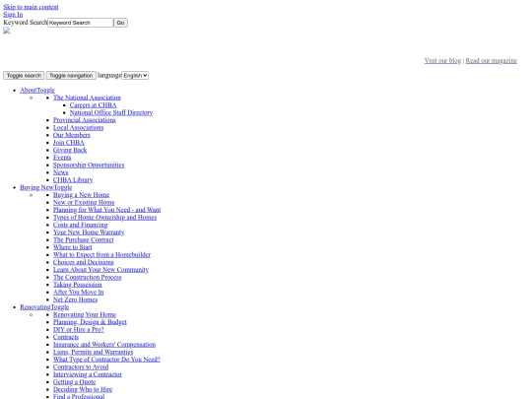Open Getting a Quote link
This screenshot has width=532, height=399.
pos(74,381)
